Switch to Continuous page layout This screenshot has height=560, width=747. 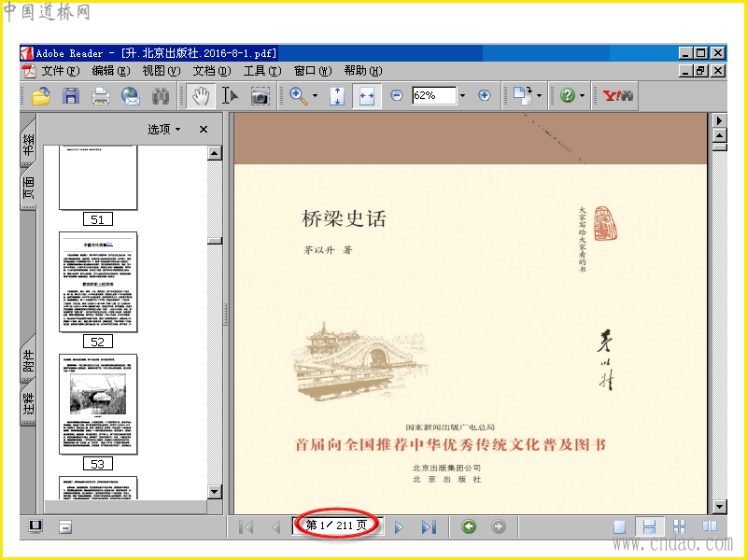(649, 526)
